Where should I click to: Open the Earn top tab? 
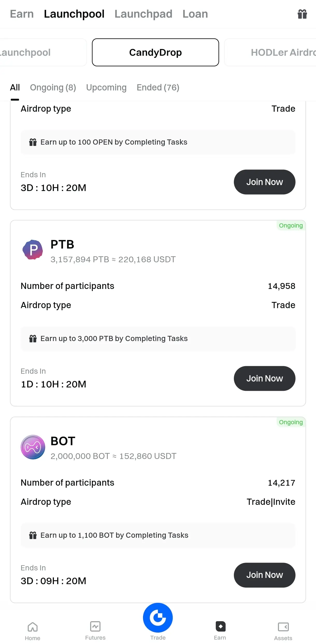pyautogui.click(x=22, y=14)
